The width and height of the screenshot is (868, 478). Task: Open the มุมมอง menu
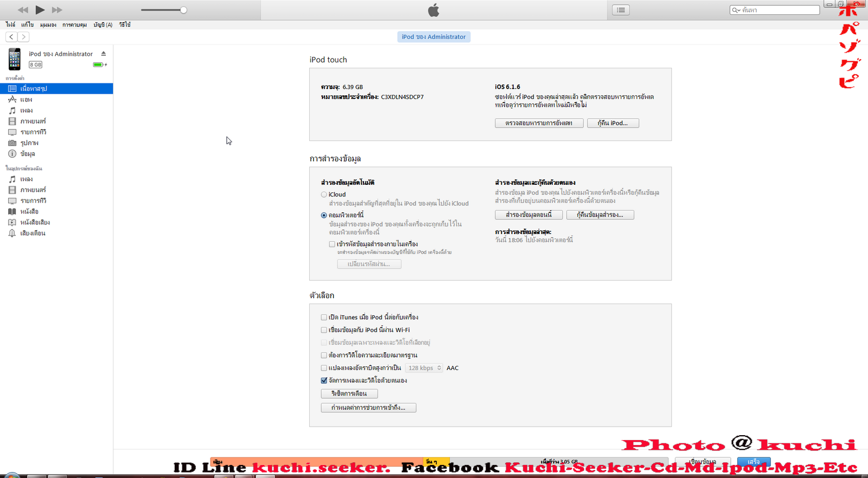(x=48, y=24)
